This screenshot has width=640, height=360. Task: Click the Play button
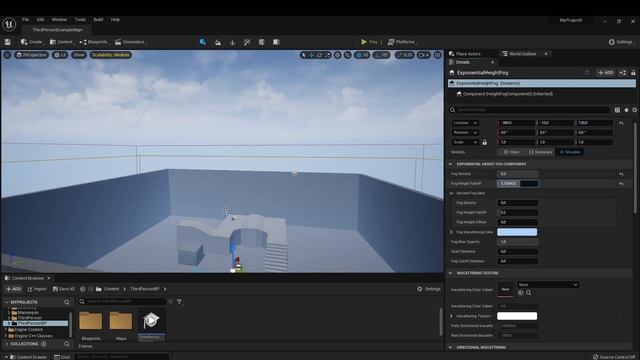tap(369, 42)
